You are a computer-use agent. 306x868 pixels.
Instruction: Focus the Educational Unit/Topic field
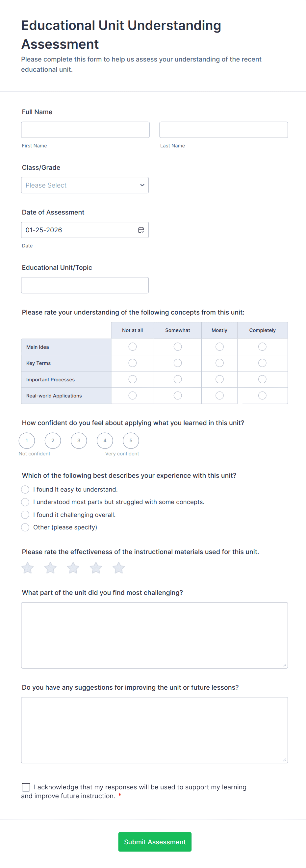[85, 285]
